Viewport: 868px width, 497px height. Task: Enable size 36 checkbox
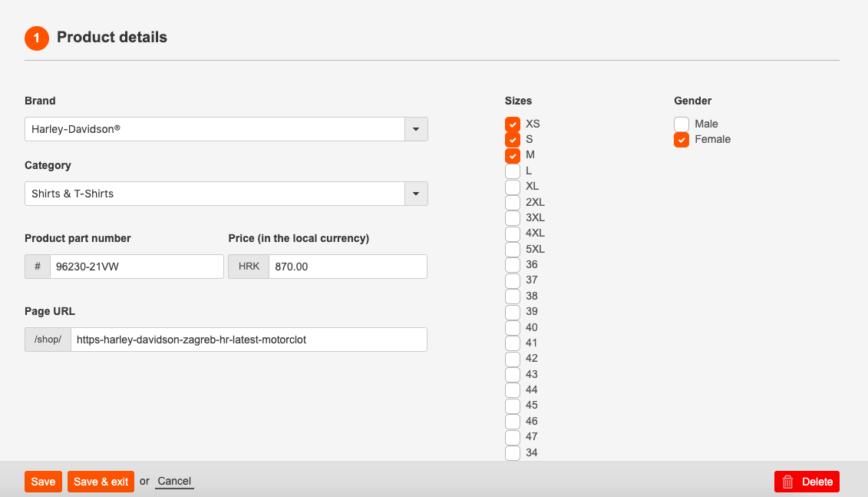click(x=512, y=264)
